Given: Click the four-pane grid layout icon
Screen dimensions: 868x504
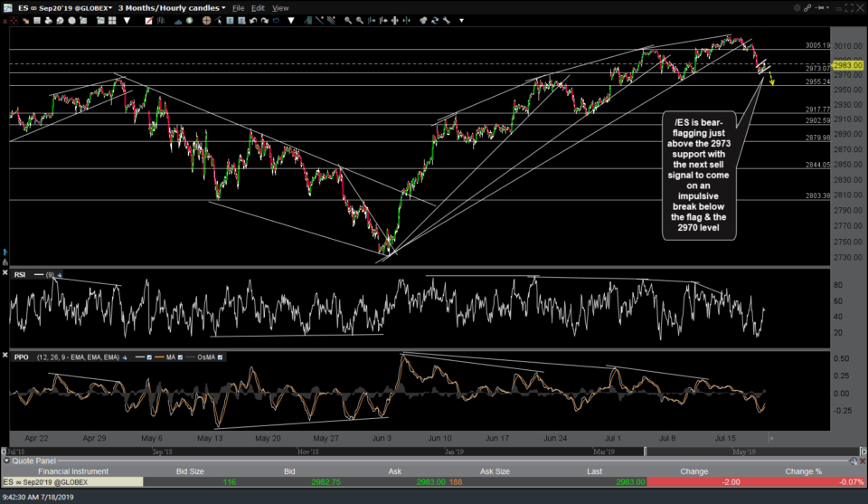Looking at the screenshot, I should [x=112, y=21].
